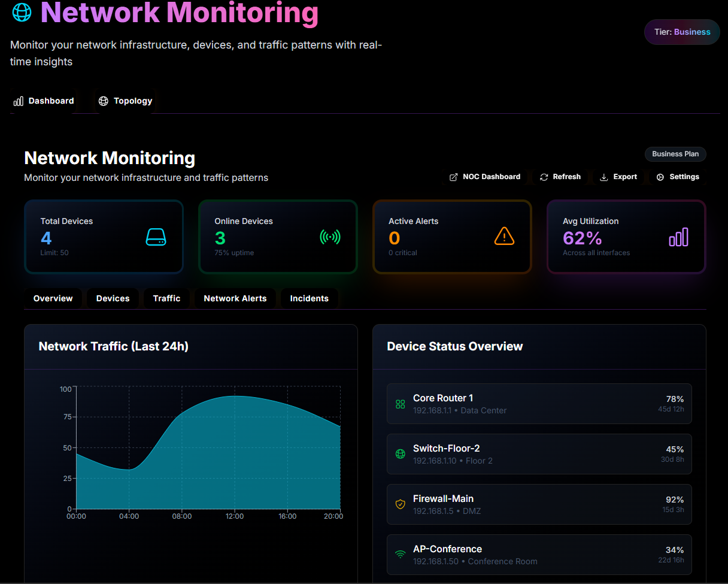Click the external link icon beside NOC Dashboard
This screenshot has width=728, height=584.
pyautogui.click(x=453, y=177)
